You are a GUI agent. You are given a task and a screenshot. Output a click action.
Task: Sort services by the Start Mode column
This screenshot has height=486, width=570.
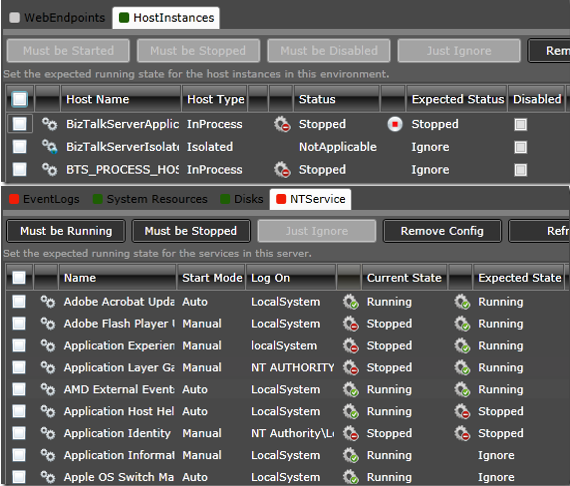(212, 278)
